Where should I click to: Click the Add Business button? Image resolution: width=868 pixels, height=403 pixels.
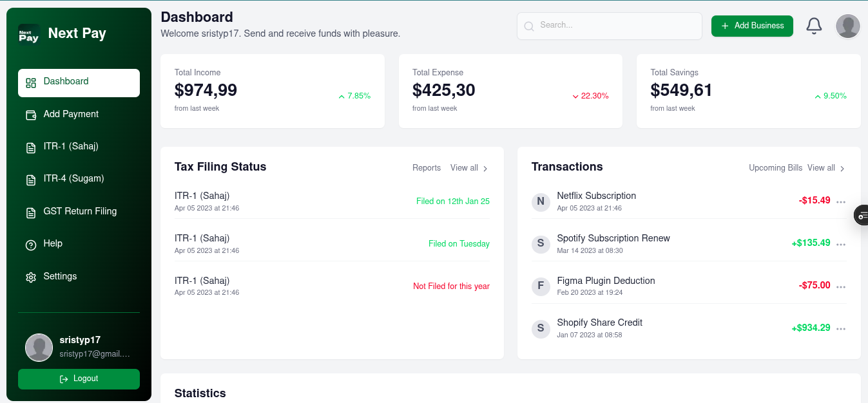(752, 26)
